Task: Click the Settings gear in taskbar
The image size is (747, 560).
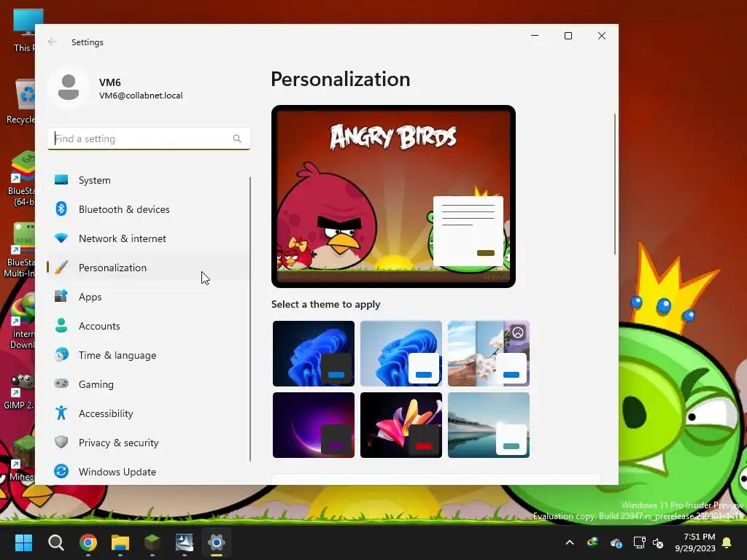Action: point(216,542)
